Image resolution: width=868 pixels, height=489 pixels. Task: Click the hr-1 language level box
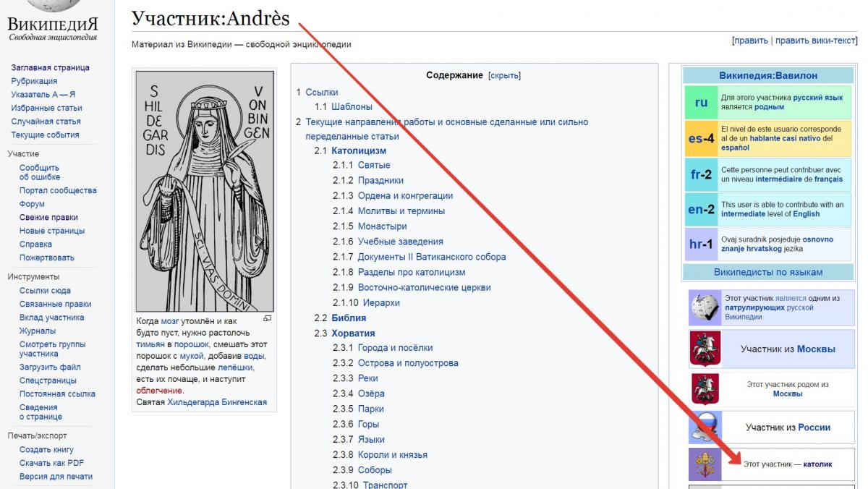point(702,244)
